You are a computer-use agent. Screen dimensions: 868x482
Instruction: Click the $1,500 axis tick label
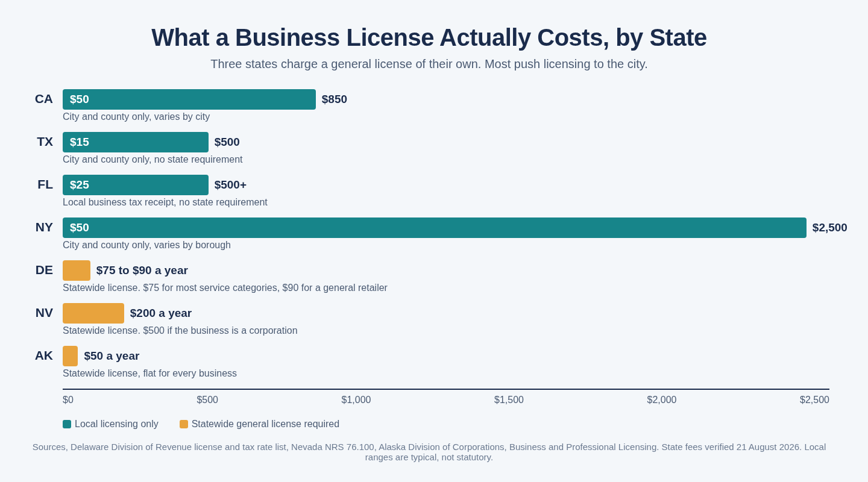[x=509, y=400]
